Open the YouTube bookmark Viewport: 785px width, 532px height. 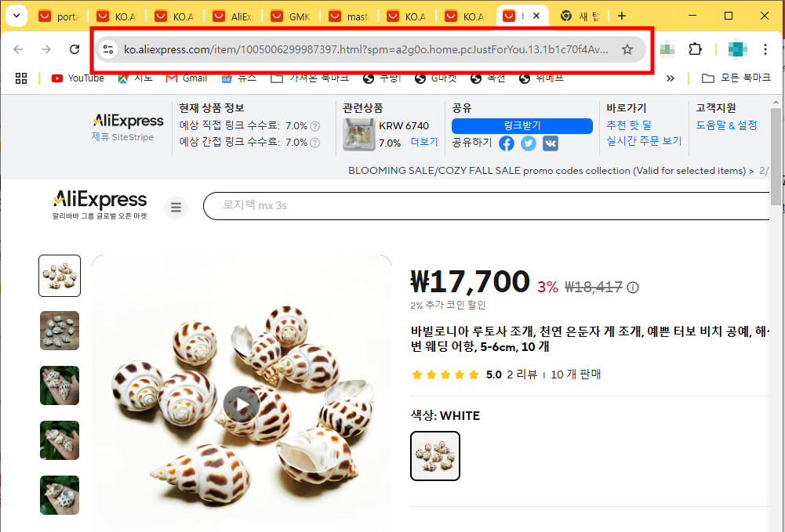pos(78,78)
